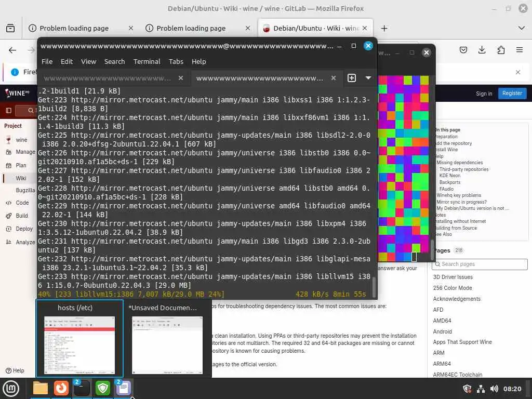Close the first terminal tab

(181, 78)
